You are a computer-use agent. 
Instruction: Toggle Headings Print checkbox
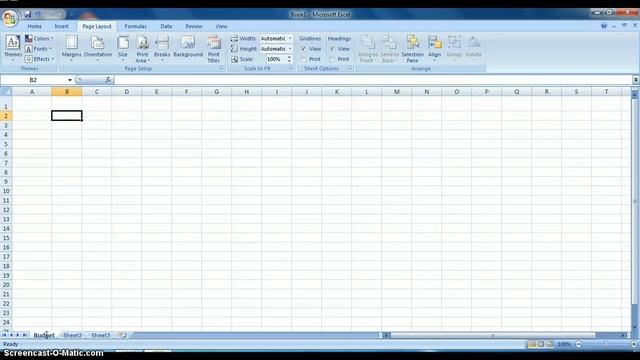coord(332,59)
